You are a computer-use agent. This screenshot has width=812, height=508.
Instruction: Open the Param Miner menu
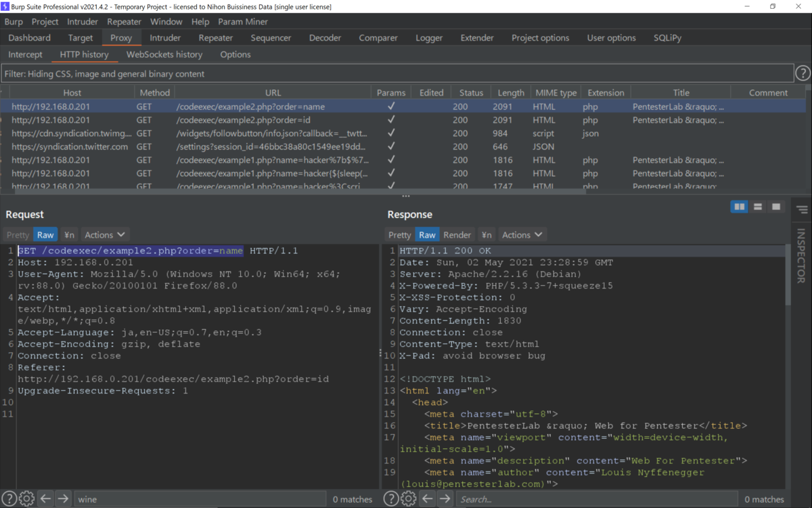coord(243,22)
